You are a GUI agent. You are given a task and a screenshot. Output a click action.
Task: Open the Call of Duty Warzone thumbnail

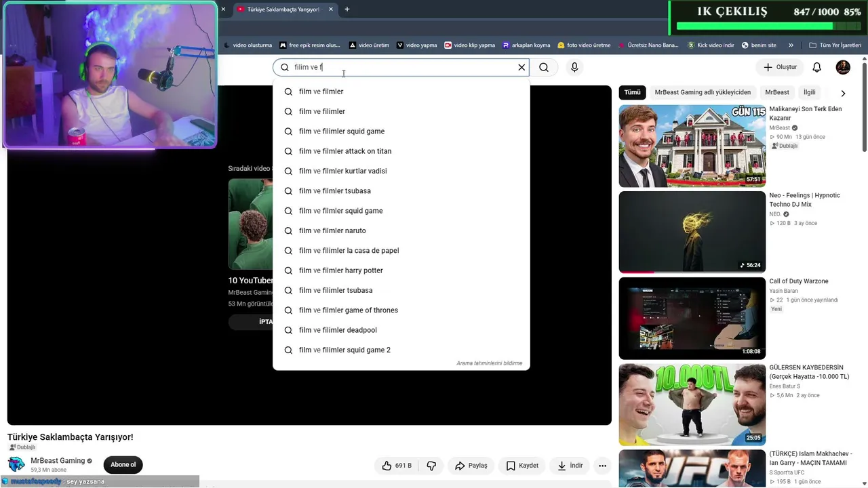pyautogui.click(x=692, y=319)
